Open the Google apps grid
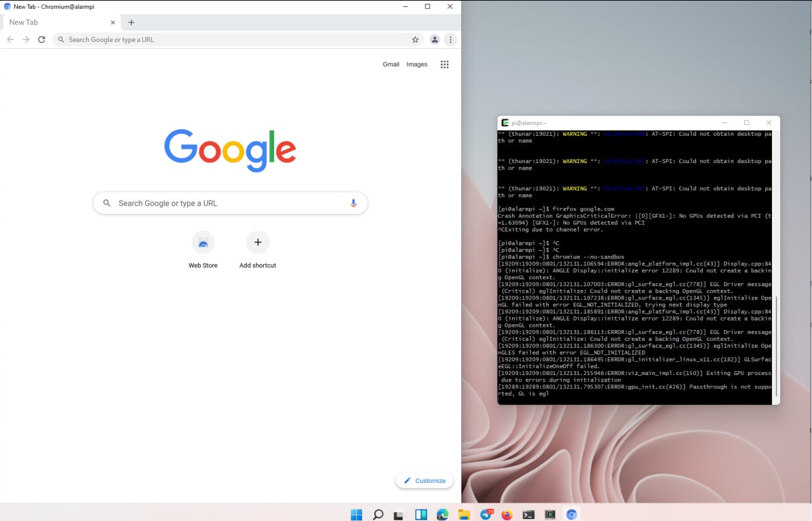 [445, 64]
